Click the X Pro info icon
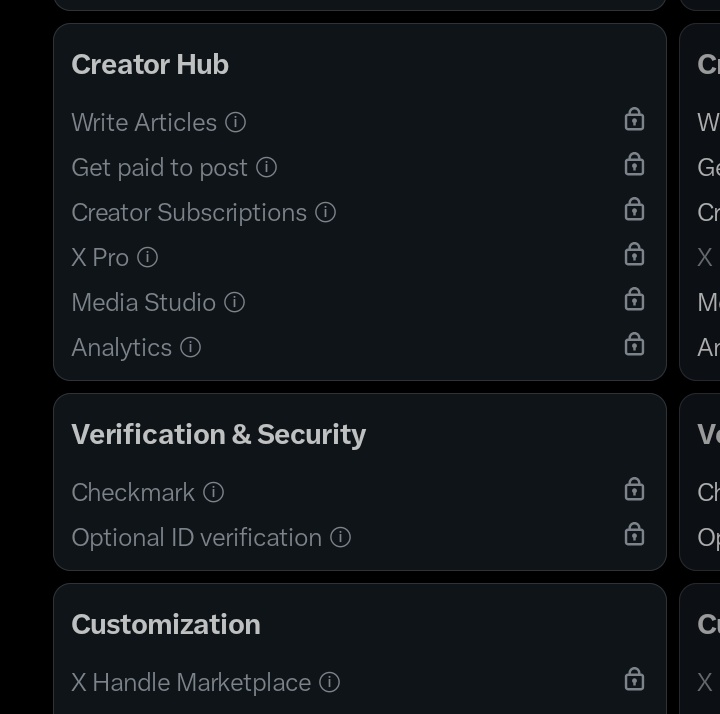 click(x=148, y=257)
